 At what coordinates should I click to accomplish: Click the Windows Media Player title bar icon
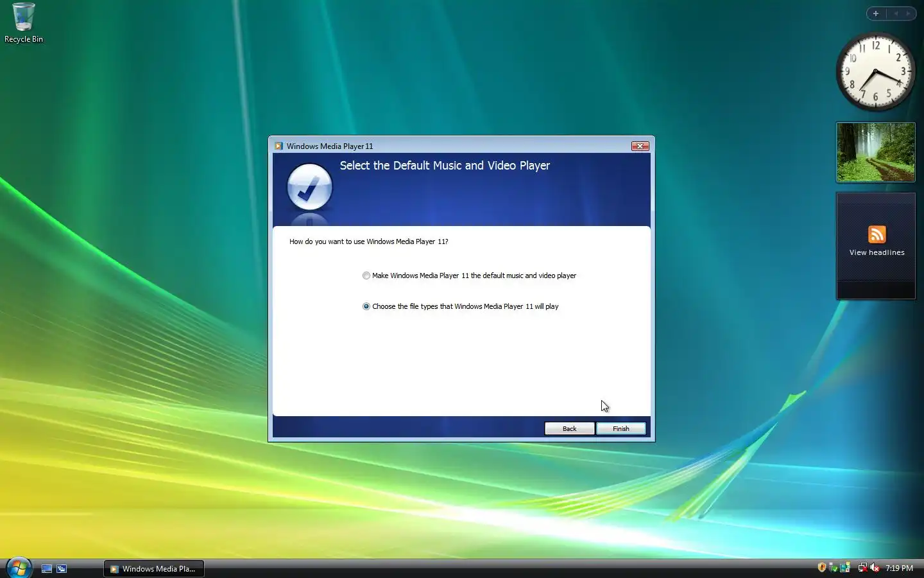(278, 146)
